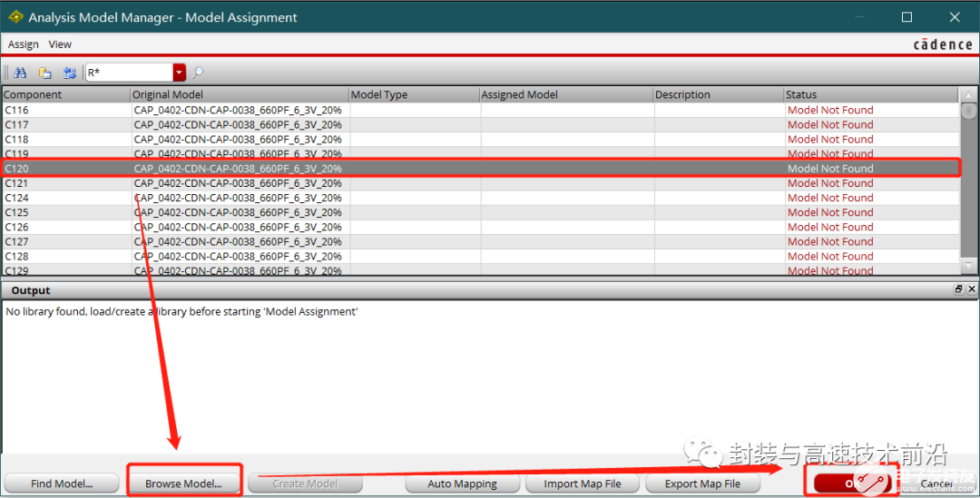Click Model Not Found status for C116

830,110
